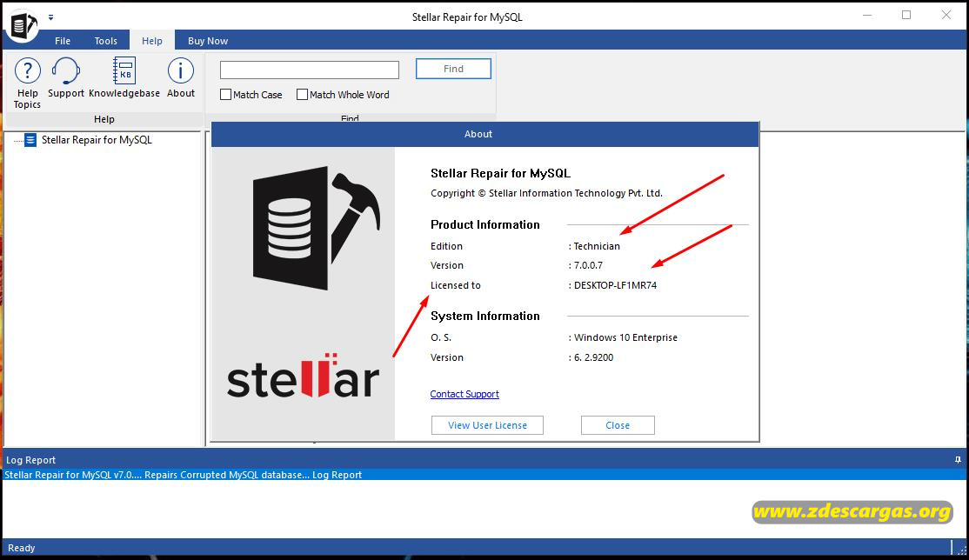969x560 pixels.
Task: Click the Log Report panel title
Action: click(30, 460)
